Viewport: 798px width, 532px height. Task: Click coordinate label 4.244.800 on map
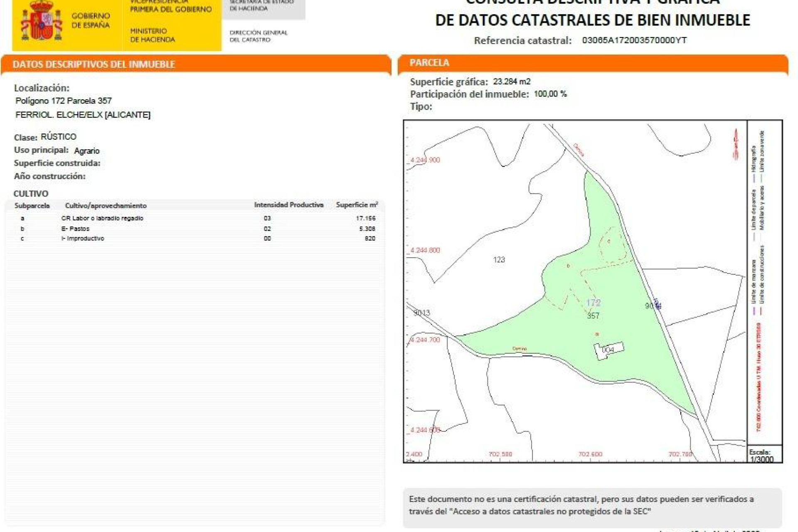click(x=425, y=250)
